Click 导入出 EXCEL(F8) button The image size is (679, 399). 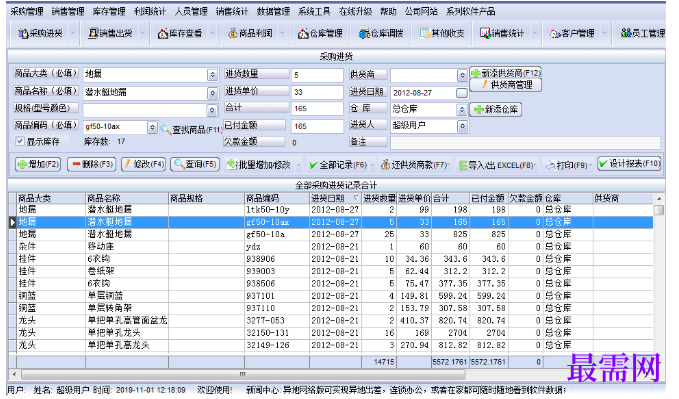point(496,165)
